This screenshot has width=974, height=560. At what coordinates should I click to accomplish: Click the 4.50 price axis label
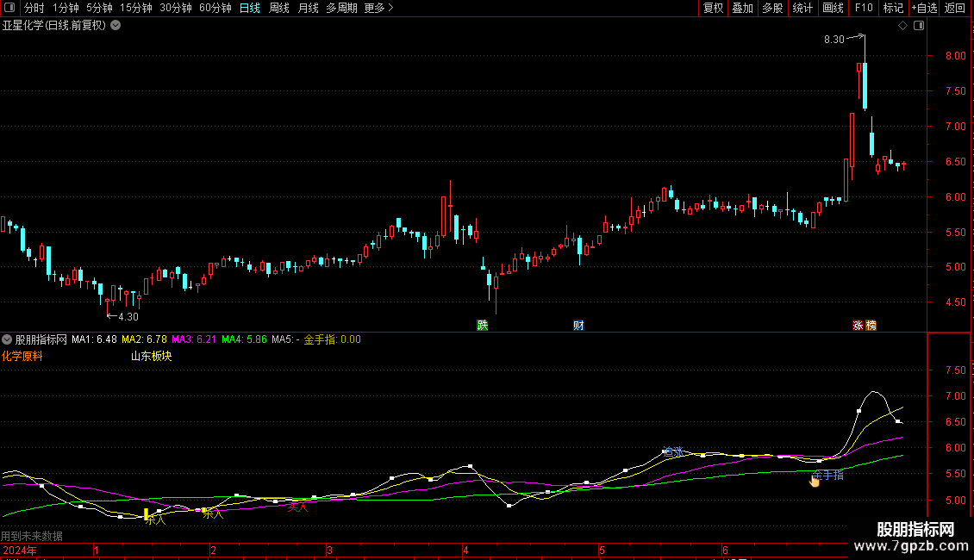955,302
